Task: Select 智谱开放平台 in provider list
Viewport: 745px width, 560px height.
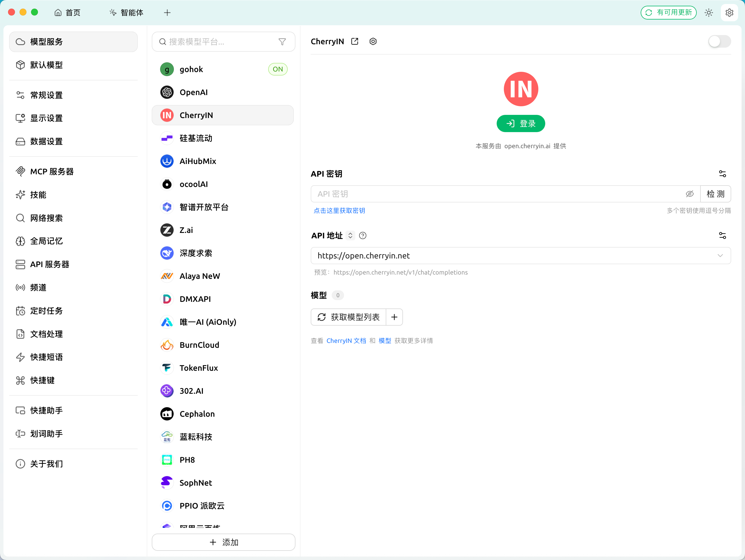Action: 223,207
